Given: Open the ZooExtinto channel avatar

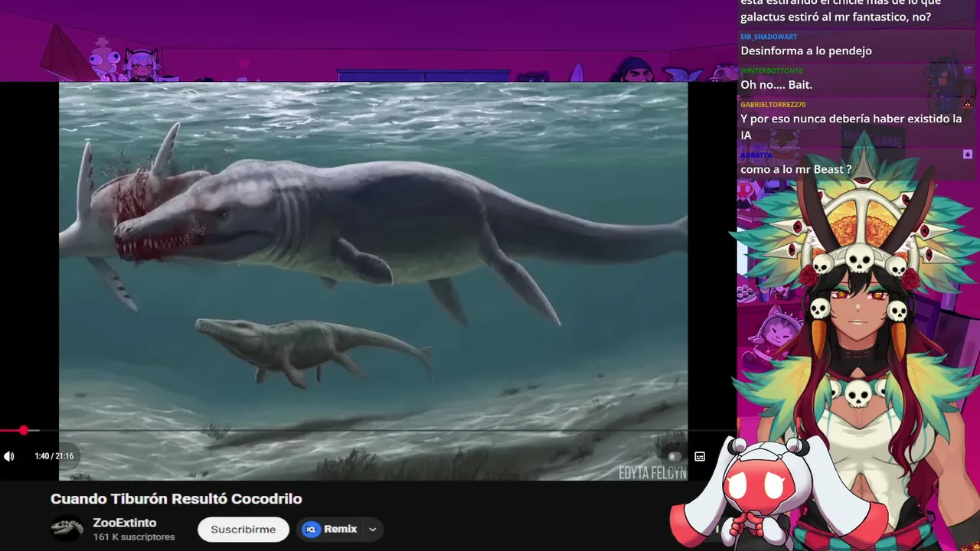Looking at the screenshot, I should pos(67,529).
